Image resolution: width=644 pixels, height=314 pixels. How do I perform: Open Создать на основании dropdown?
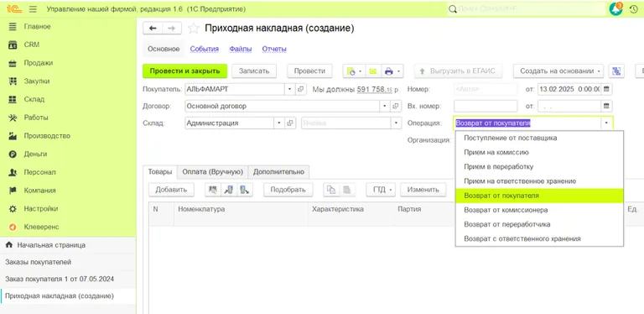coord(558,71)
